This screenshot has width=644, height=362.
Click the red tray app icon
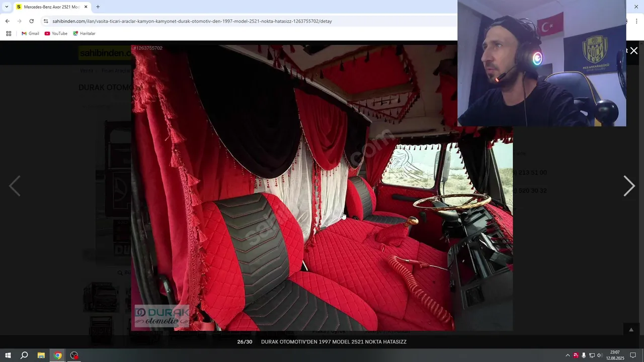pos(576,355)
